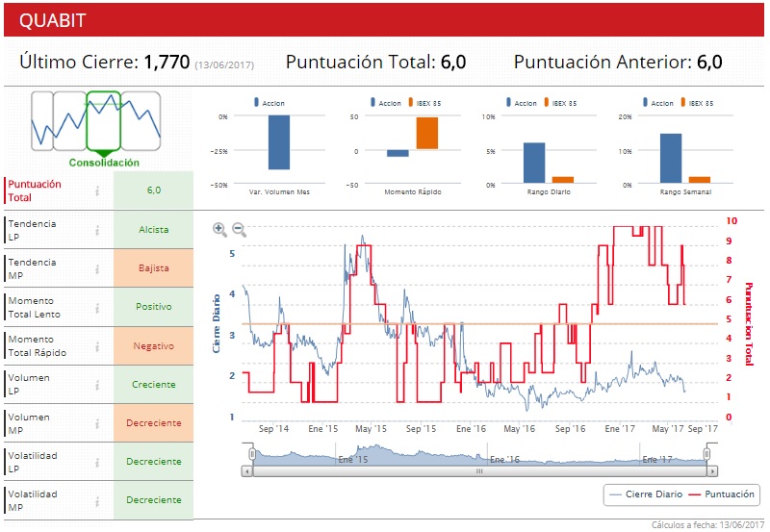770x532 pixels.
Task: Toggle Accion legend in Rango Diario chart
Action: [522, 103]
